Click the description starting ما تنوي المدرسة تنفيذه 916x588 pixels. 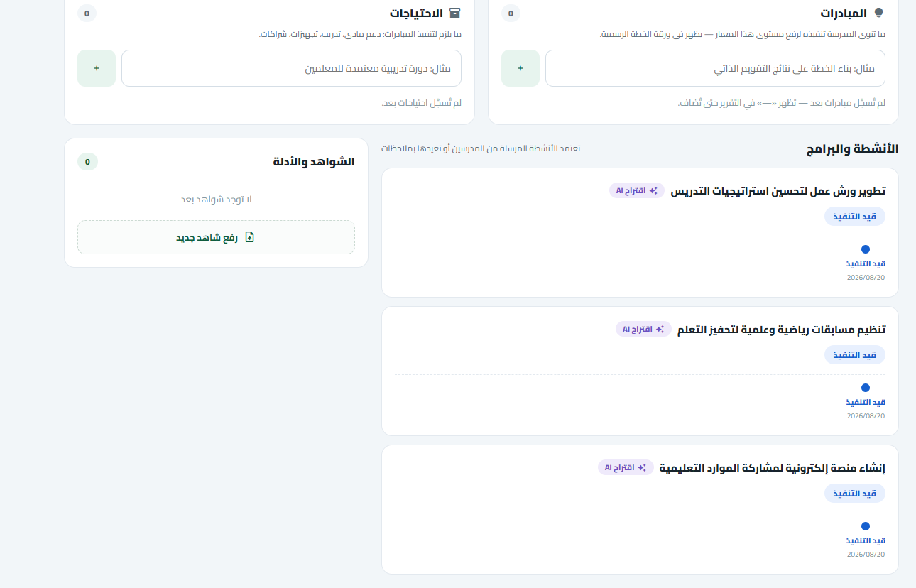tap(742, 34)
